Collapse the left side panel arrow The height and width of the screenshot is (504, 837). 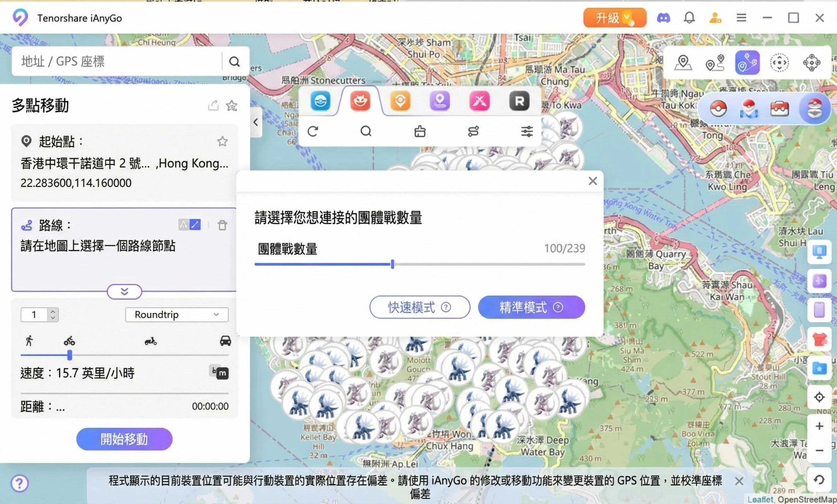(x=256, y=122)
